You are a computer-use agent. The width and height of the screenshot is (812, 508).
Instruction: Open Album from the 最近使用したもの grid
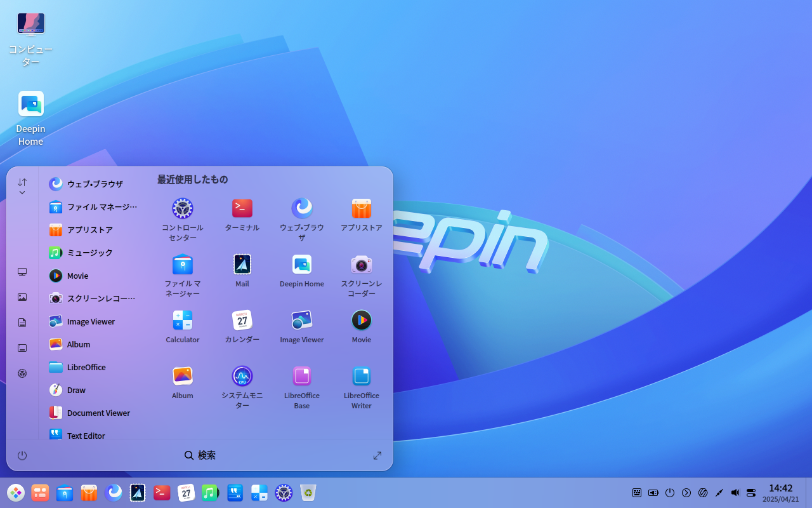click(x=183, y=383)
